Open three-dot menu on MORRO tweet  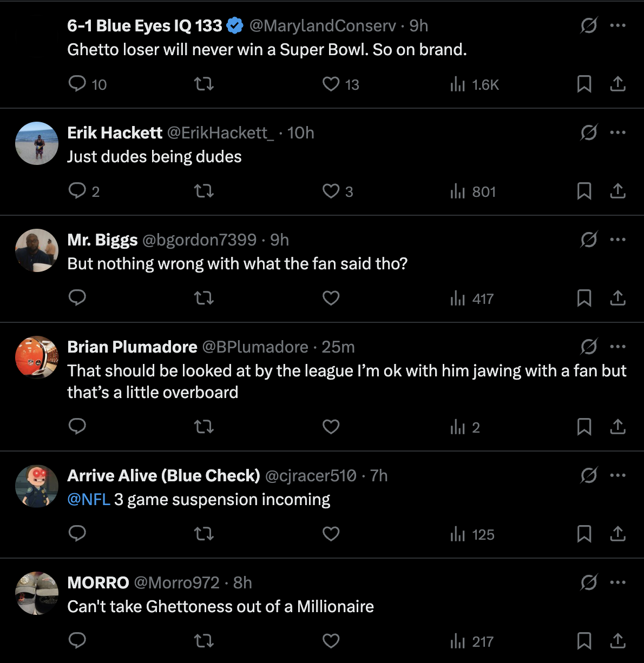(617, 582)
